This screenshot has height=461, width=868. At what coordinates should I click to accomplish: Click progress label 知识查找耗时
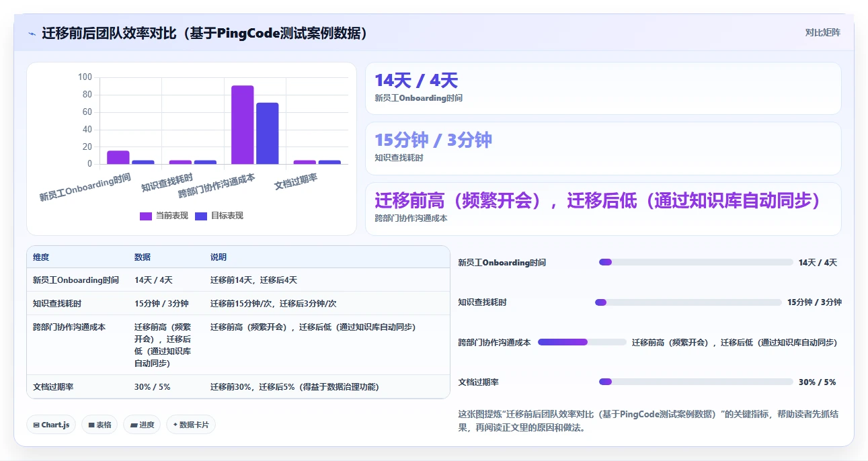tap(482, 302)
